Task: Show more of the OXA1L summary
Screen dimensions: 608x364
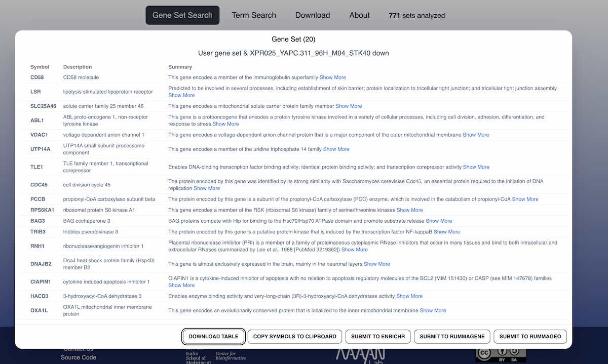Action: (x=433, y=310)
